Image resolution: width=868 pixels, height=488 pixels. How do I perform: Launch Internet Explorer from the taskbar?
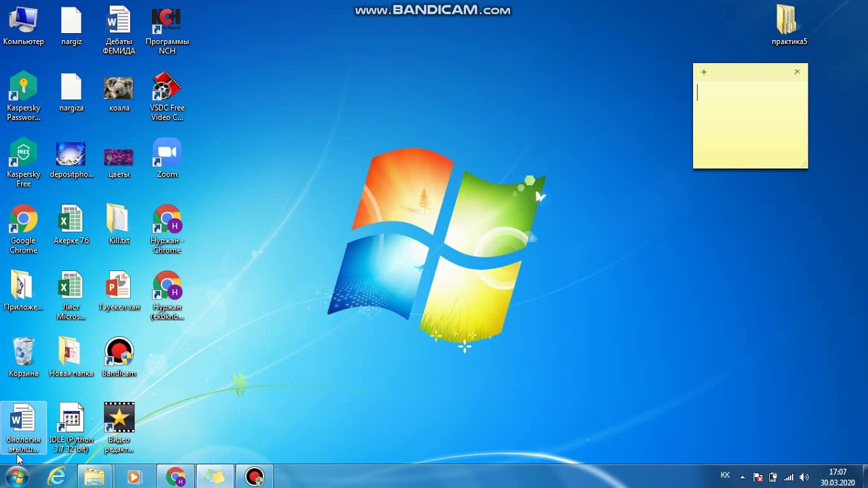click(57, 477)
